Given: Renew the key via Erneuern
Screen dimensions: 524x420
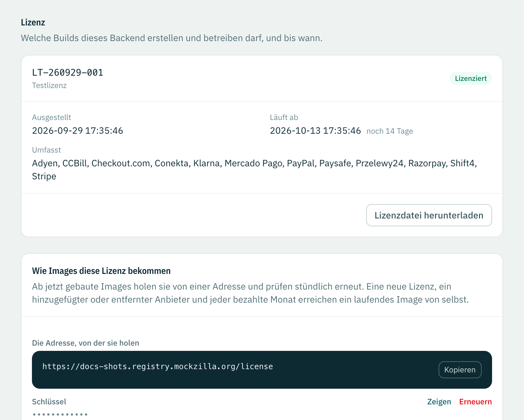Looking at the screenshot, I should click(475, 402).
